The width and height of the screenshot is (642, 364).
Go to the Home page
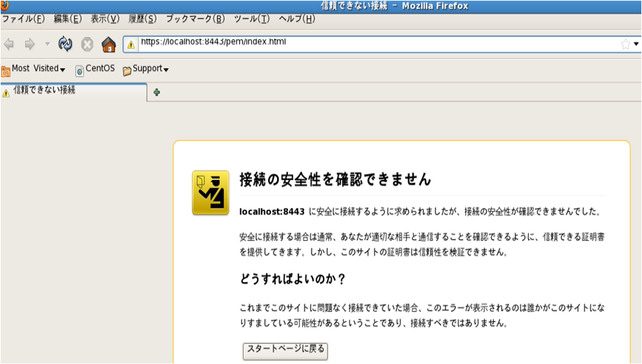coord(108,44)
